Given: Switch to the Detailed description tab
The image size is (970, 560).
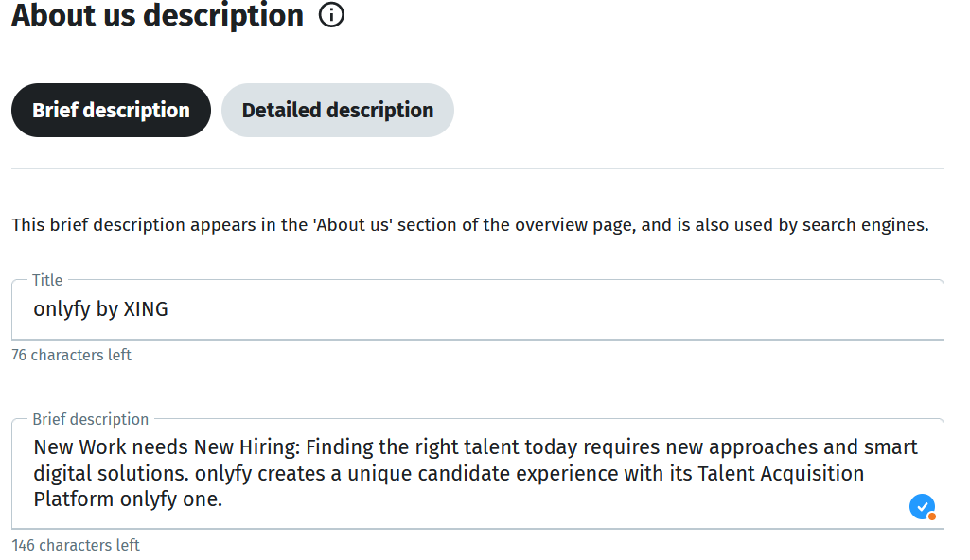Looking at the screenshot, I should coord(338,111).
